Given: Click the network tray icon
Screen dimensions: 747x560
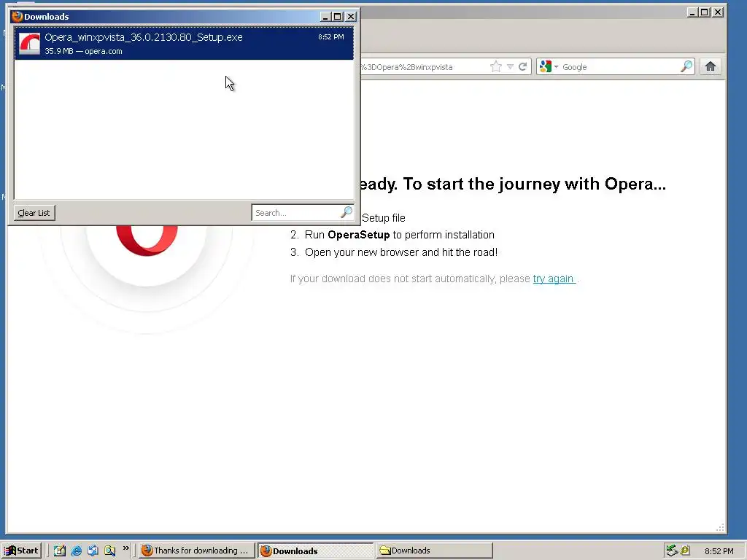Looking at the screenshot, I should tap(672, 551).
